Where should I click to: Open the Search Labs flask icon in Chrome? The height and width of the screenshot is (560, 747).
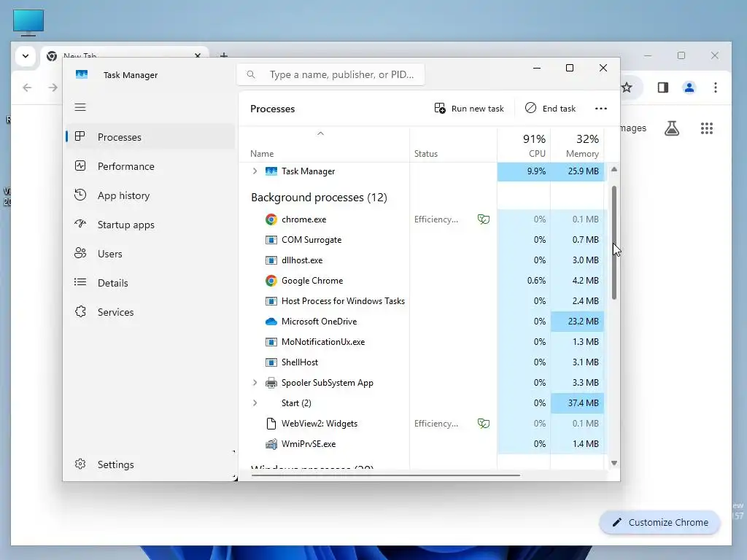(x=672, y=128)
